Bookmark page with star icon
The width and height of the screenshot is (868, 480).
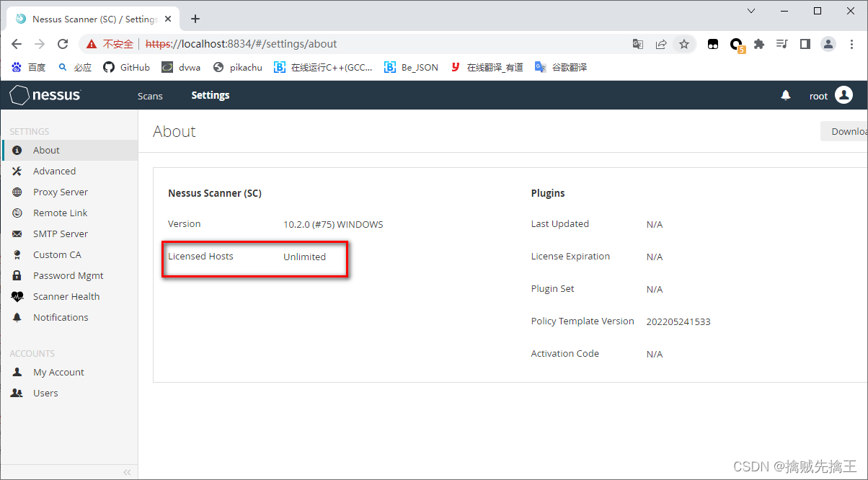pyautogui.click(x=684, y=44)
